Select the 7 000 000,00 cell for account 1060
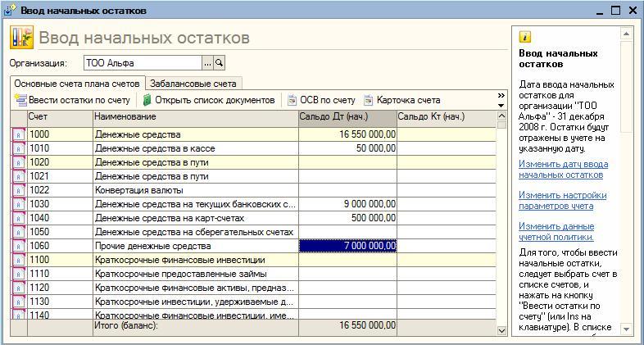Viewport: 644px width, 345px height. [347, 246]
